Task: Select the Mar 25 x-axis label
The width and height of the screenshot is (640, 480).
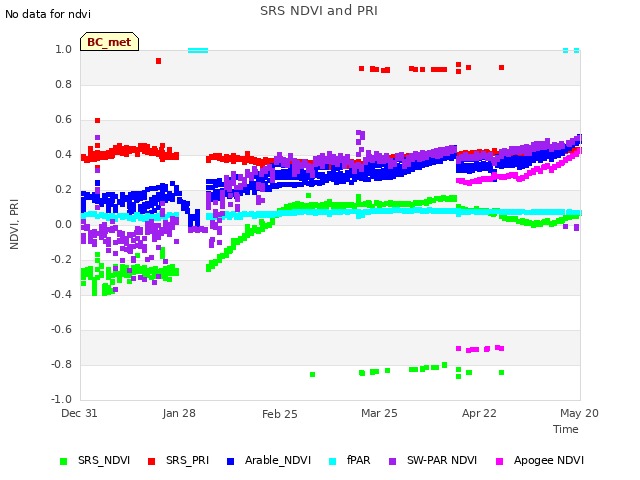Action: tap(379, 413)
